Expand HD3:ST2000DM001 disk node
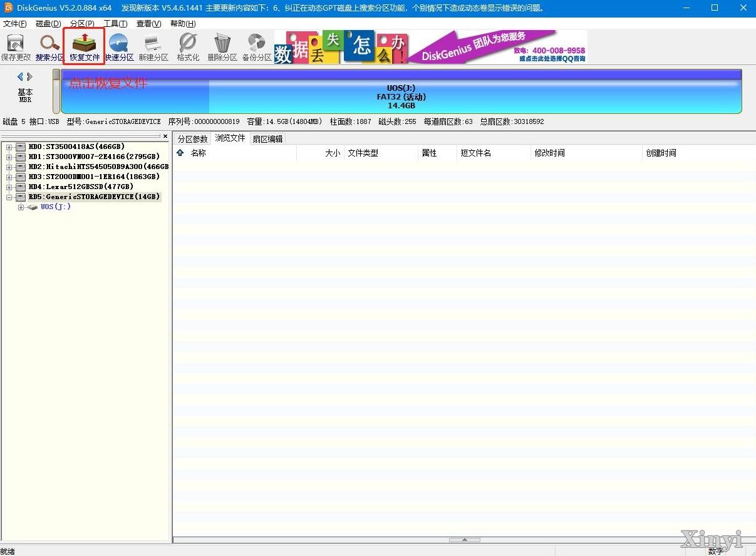Screen dimensions: 756x556 (9, 177)
